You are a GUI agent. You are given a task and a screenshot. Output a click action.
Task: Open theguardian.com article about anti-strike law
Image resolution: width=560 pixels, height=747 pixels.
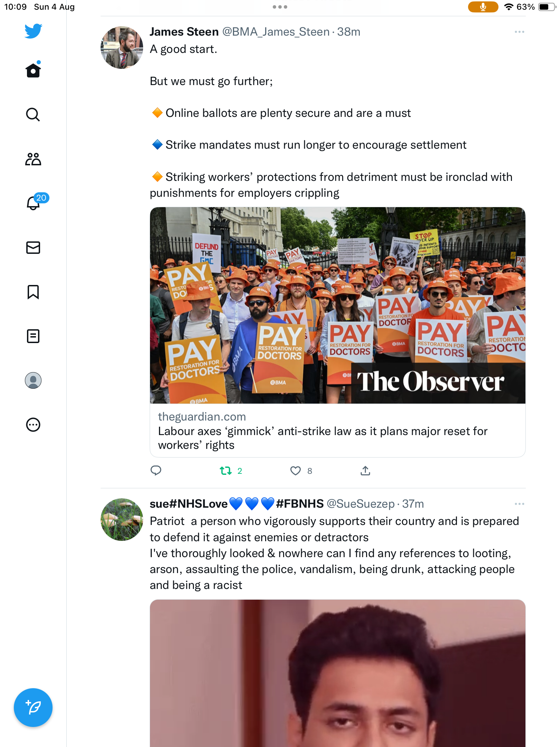pyautogui.click(x=337, y=431)
